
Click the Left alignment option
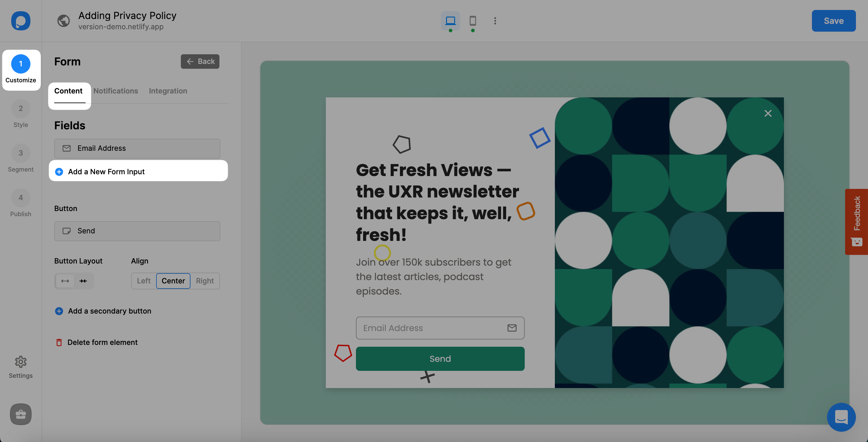click(144, 281)
